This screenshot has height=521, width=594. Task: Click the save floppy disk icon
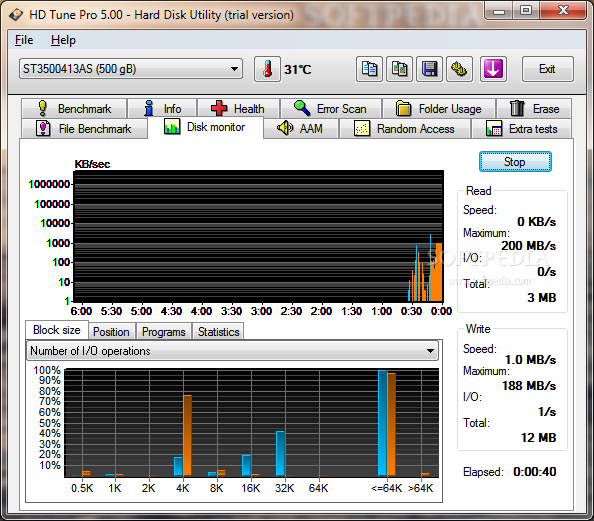(x=429, y=69)
